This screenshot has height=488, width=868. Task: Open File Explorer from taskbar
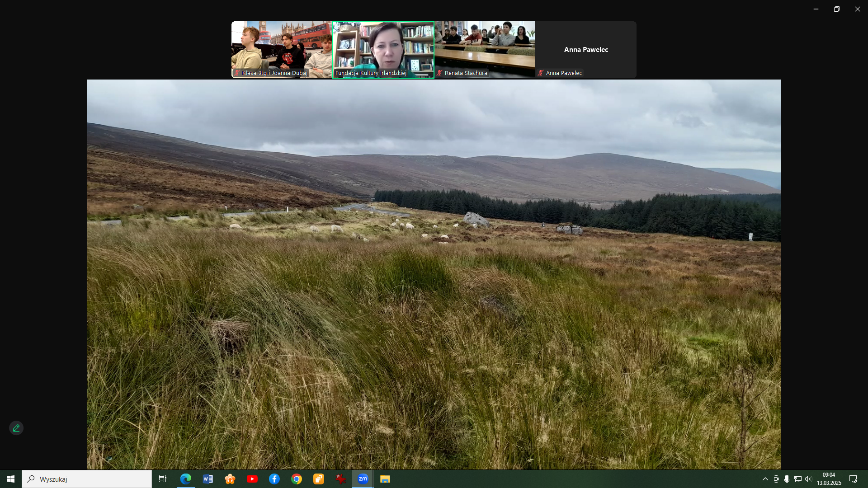385,479
